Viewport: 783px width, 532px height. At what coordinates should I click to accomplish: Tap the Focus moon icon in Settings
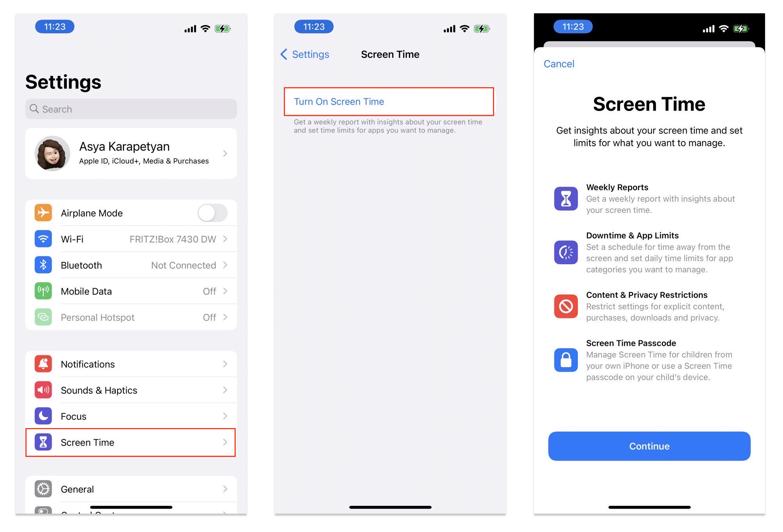click(45, 416)
